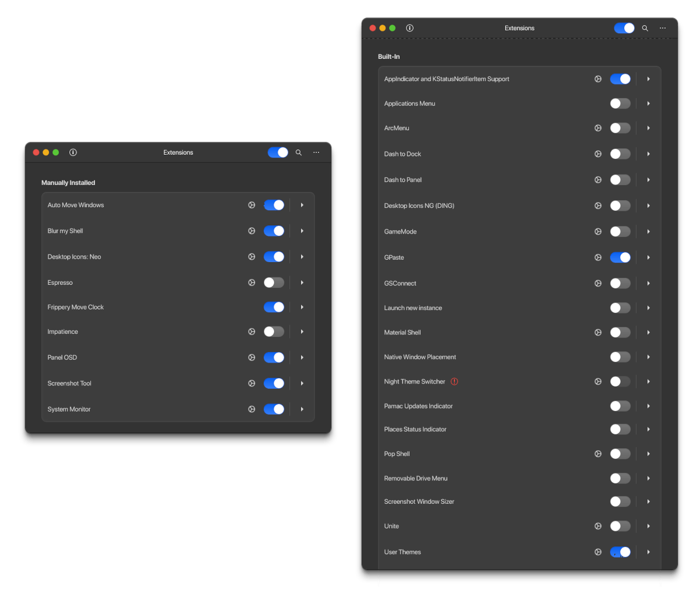
Task: Expand the Applications Menu row arrow
Action: [649, 103]
